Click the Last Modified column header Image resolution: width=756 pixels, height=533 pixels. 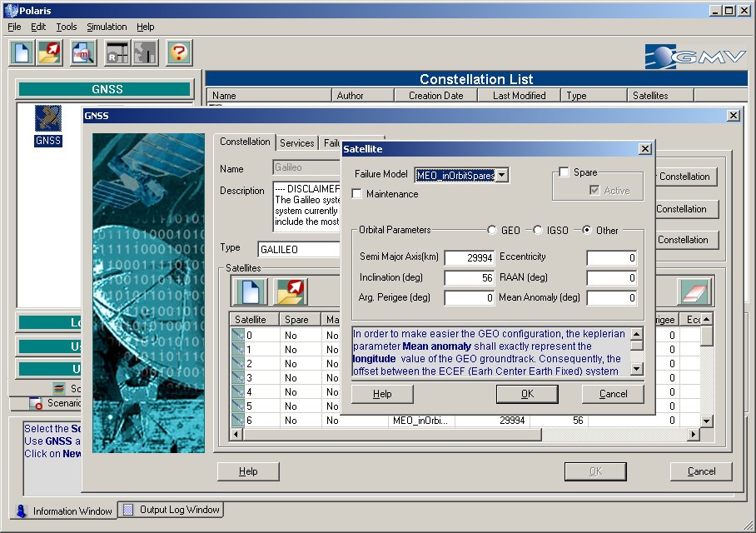point(519,96)
